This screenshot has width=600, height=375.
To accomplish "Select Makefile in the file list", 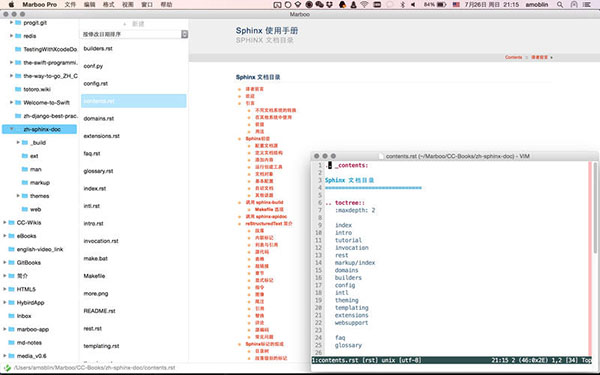I will [x=134, y=276].
